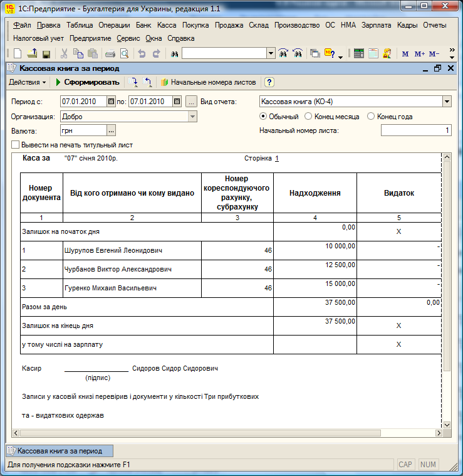The height and width of the screenshot is (476, 463).
Task: Click the M memory button
Action: pos(405,54)
